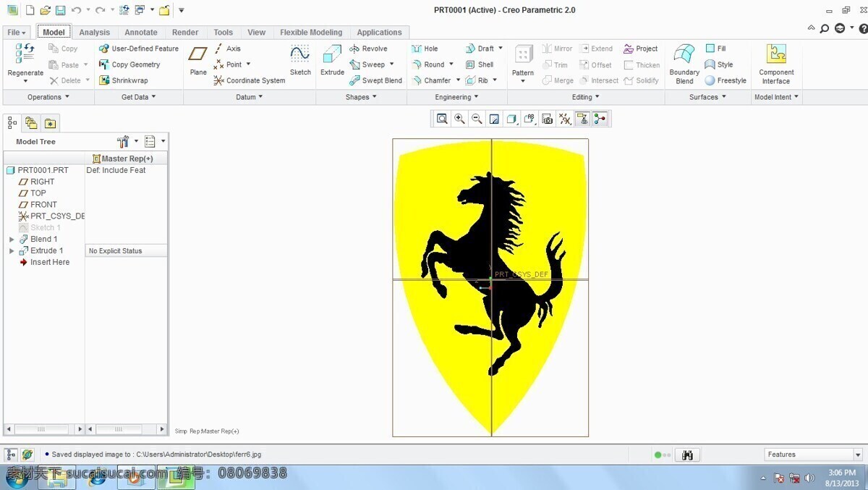Select the Extrude tool
Image resolution: width=868 pixels, height=490 pixels.
332,60
